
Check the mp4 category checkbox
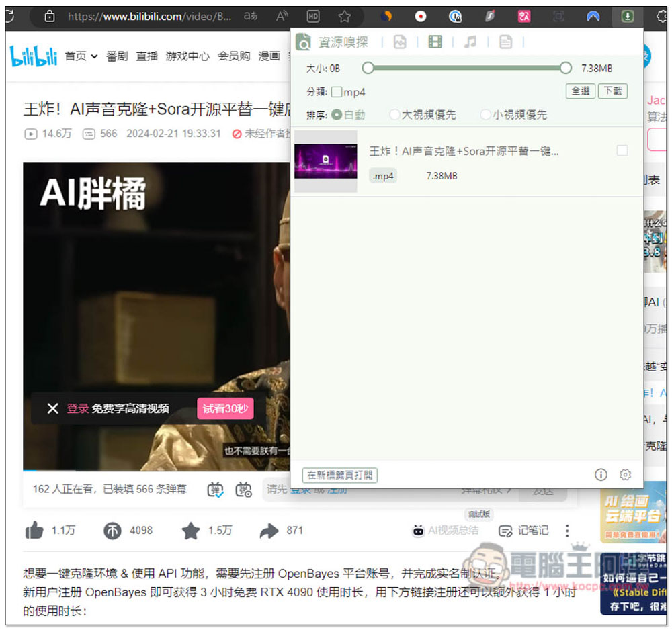(x=337, y=92)
